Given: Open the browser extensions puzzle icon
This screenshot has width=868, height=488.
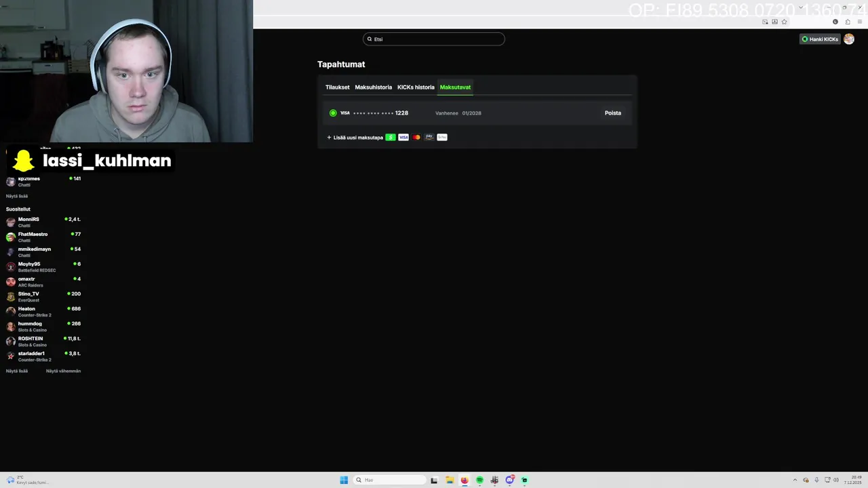Looking at the screenshot, I should [x=848, y=22].
